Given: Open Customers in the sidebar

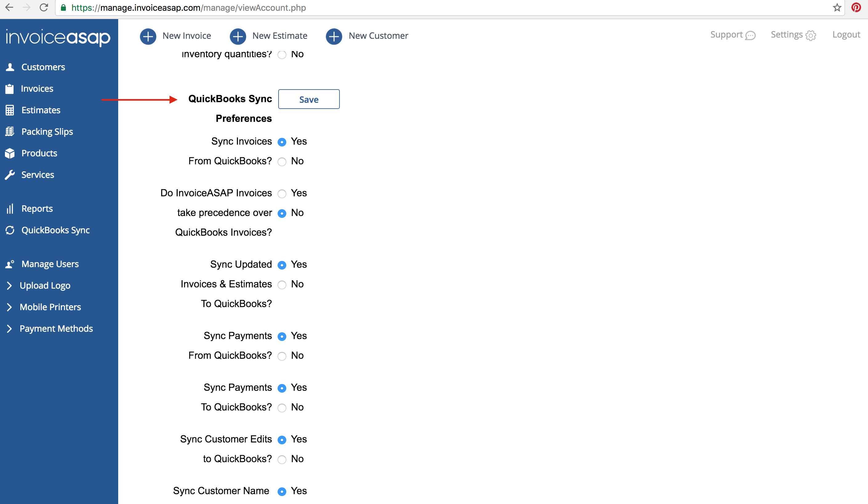Looking at the screenshot, I should coord(43,67).
